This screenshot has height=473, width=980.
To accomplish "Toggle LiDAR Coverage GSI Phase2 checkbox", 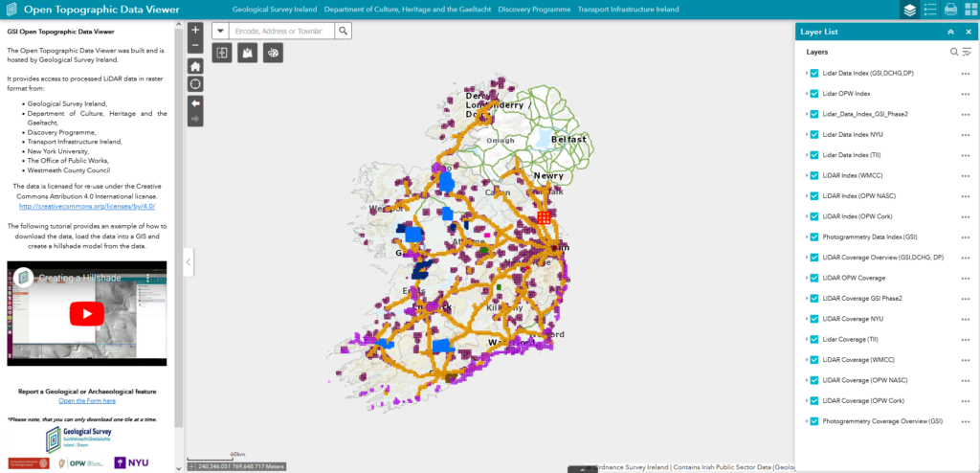I will (x=814, y=299).
